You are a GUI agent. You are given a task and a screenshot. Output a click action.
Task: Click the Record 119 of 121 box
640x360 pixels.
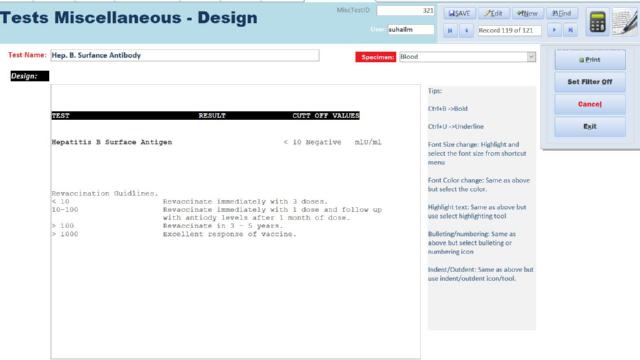[510, 30]
